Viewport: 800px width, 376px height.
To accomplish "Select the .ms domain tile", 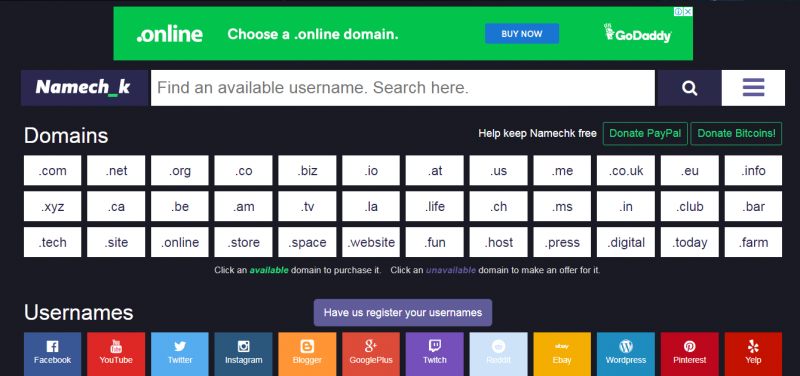I will [x=562, y=206].
